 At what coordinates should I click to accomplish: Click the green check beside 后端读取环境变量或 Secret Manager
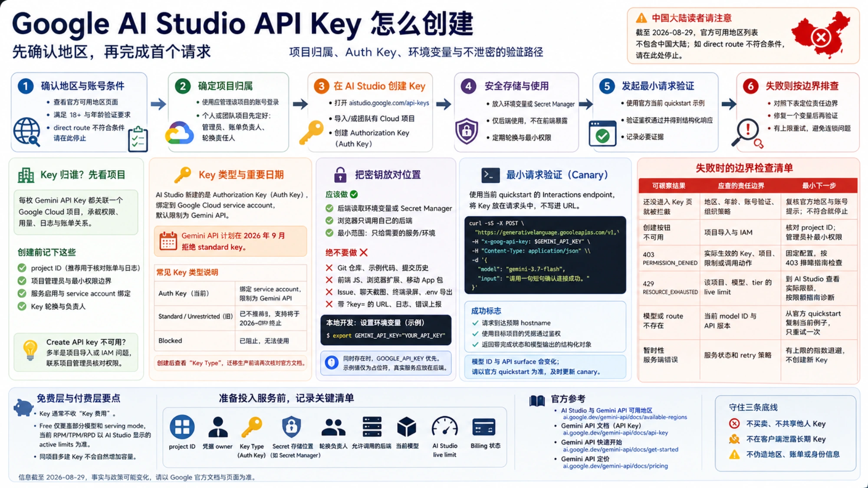[x=329, y=208]
